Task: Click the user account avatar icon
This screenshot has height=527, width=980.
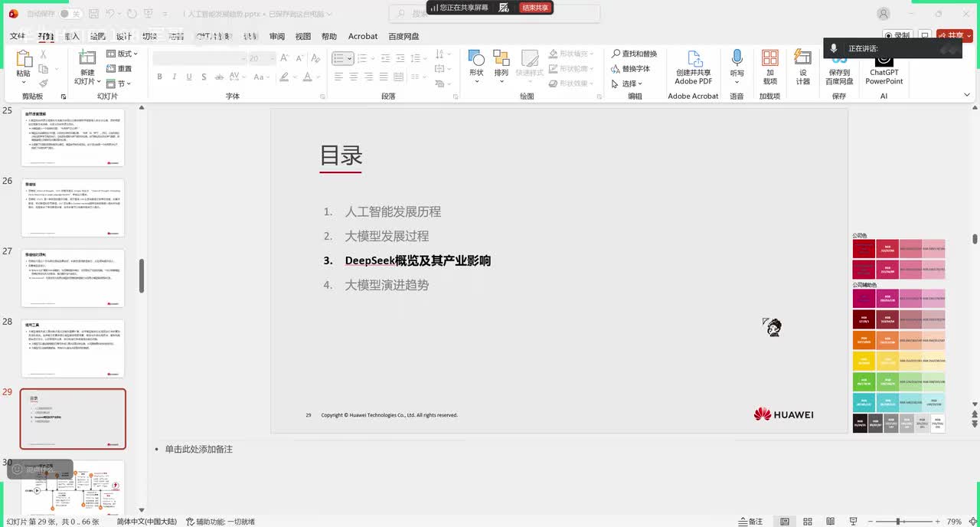Action: (884, 14)
